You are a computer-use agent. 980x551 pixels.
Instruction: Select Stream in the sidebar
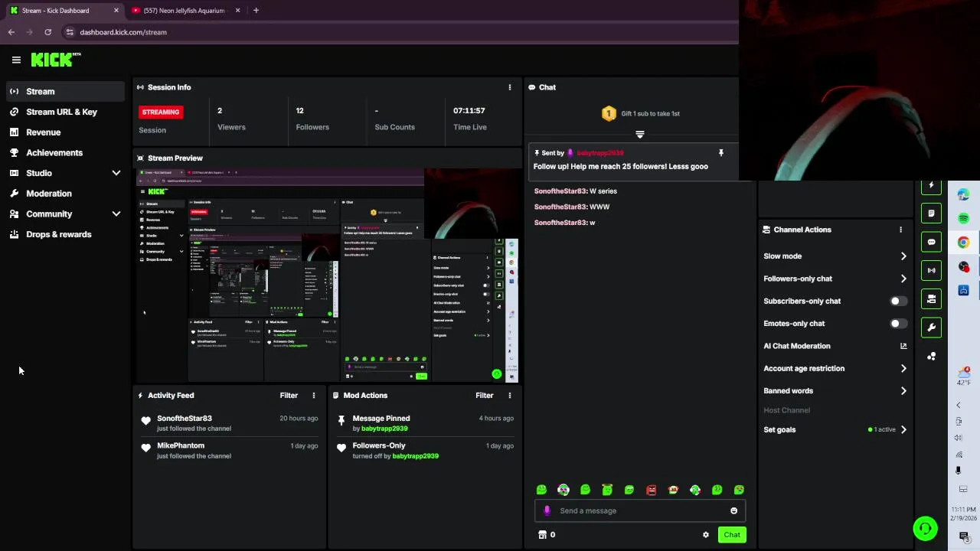[x=65, y=92]
